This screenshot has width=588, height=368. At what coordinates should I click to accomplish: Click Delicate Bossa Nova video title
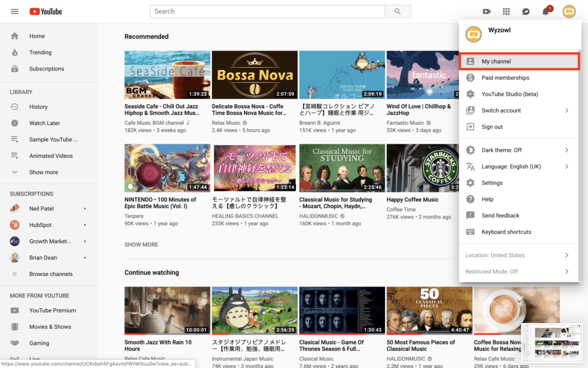click(249, 110)
